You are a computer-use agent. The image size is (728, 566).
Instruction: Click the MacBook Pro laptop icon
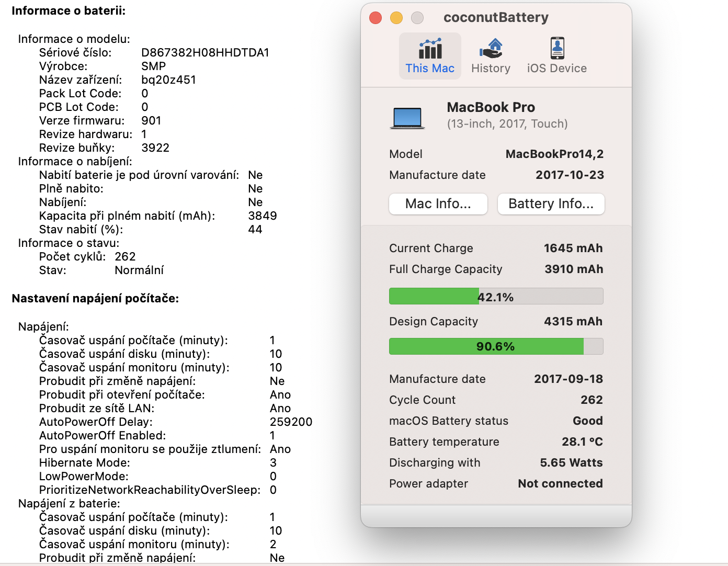pos(406,118)
